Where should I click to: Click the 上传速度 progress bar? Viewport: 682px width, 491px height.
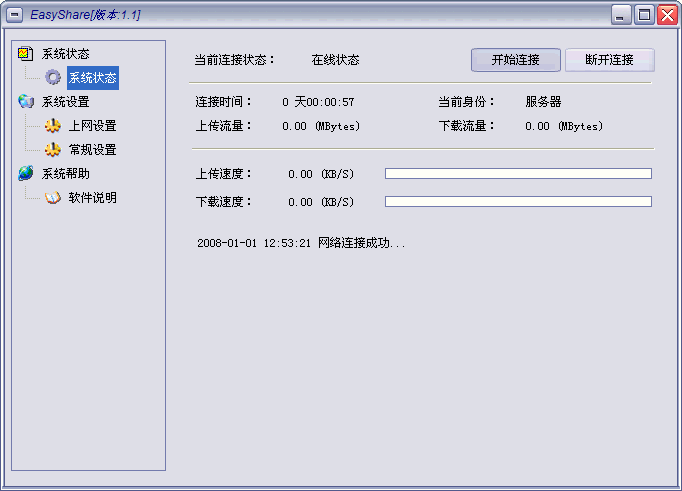click(518, 174)
